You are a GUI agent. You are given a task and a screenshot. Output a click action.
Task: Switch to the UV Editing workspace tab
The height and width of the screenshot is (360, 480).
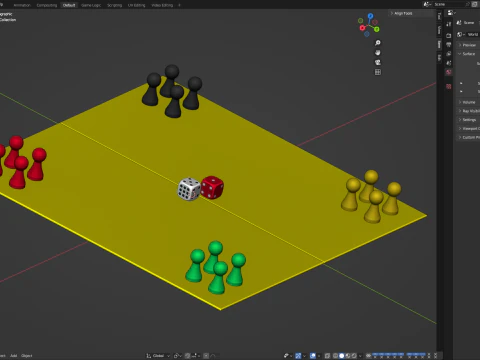coord(137,5)
